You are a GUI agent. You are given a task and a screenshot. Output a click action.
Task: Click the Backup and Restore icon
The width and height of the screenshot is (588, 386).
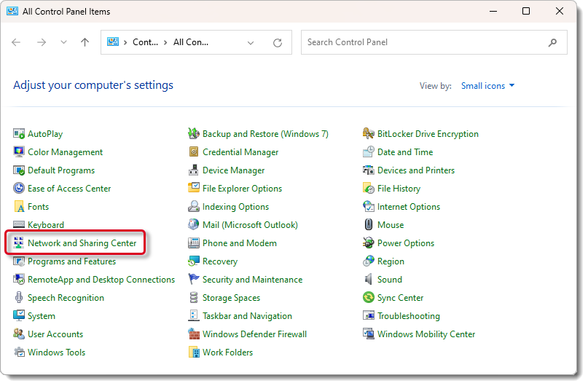(194, 133)
